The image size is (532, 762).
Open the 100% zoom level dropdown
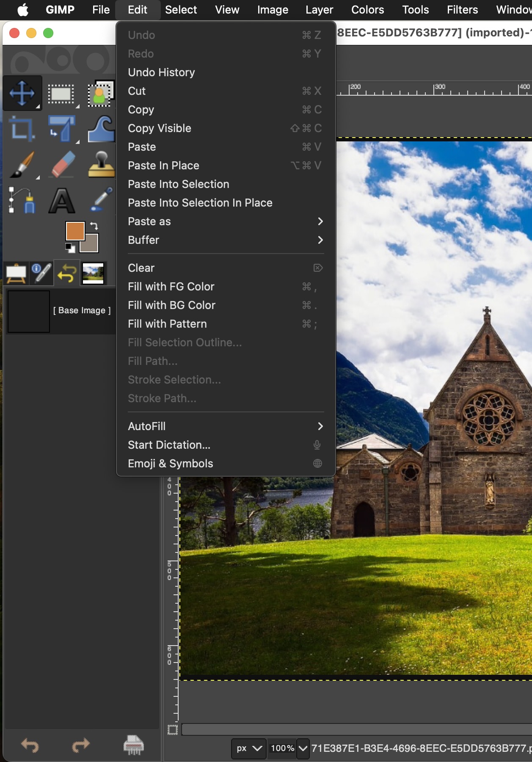point(303,748)
